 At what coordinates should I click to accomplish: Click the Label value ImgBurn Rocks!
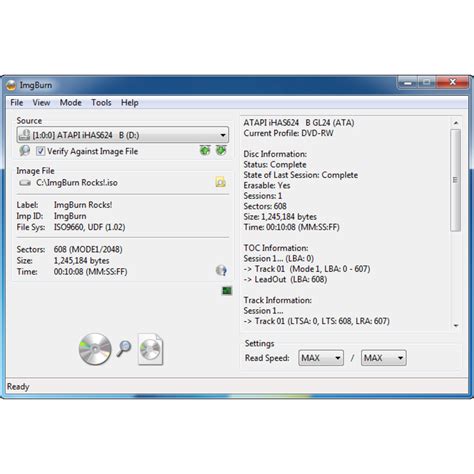coord(83,205)
